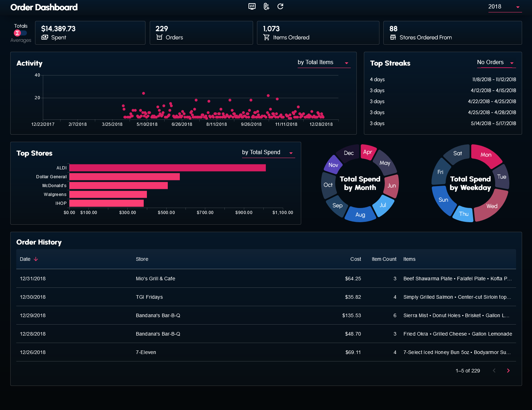This screenshot has width=532, height=410.
Task: Click the Cost column header
Action: pyautogui.click(x=355, y=259)
